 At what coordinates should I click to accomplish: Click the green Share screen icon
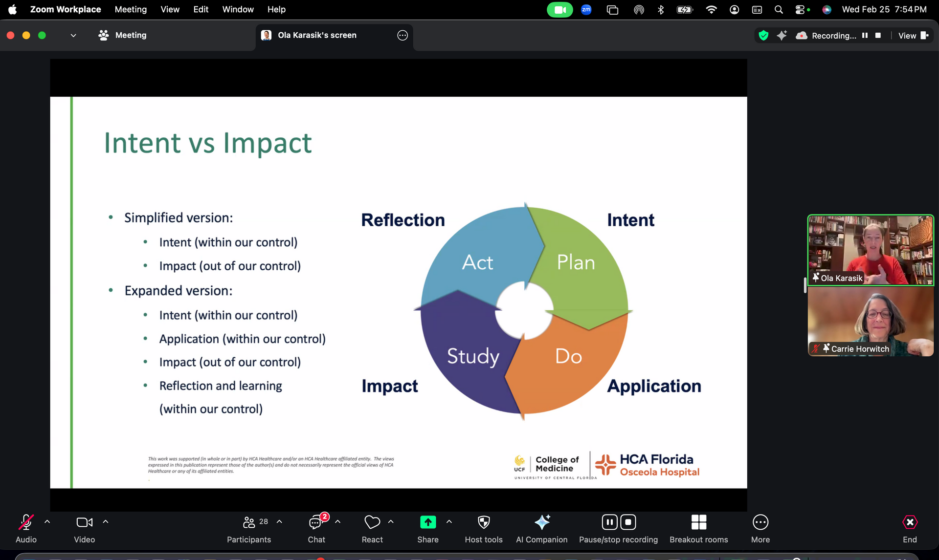tap(428, 522)
